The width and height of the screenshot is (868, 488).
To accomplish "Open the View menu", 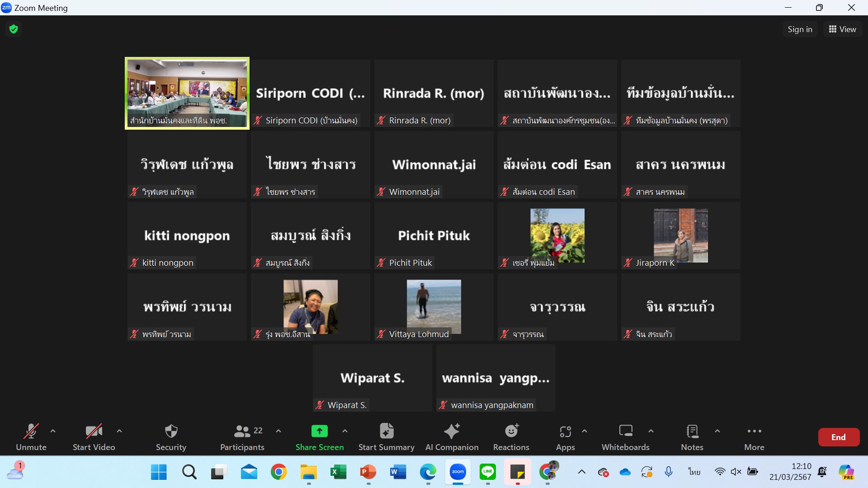I will pos(842,28).
